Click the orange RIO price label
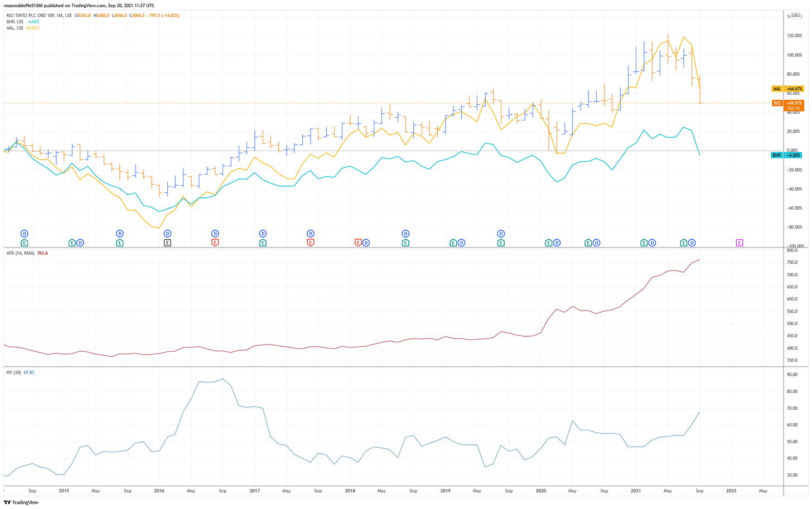The width and height of the screenshot is (812, 509). coord(777,103)
